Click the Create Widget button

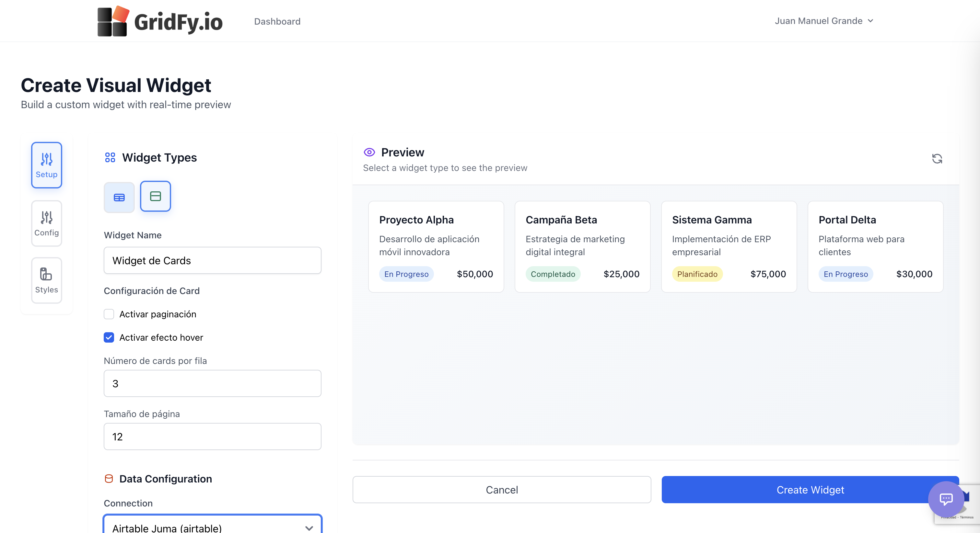pos(810,490)
